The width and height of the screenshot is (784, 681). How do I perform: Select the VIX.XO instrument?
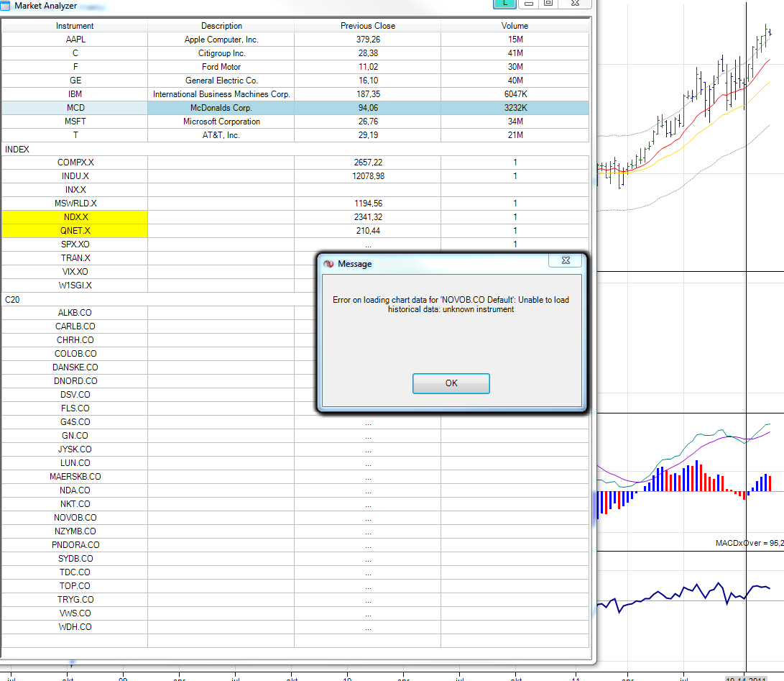click(x=75, y=272)
